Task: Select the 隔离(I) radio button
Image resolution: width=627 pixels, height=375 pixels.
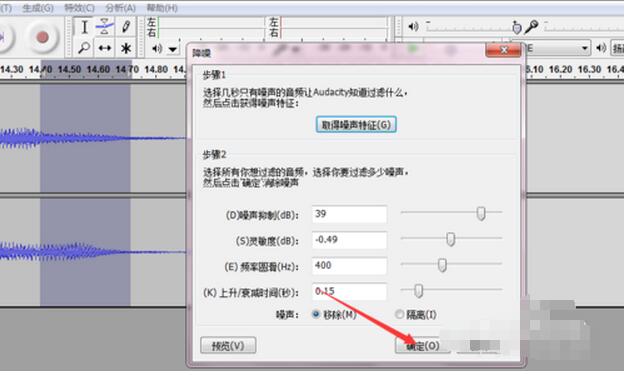Action: pos(399,315)
